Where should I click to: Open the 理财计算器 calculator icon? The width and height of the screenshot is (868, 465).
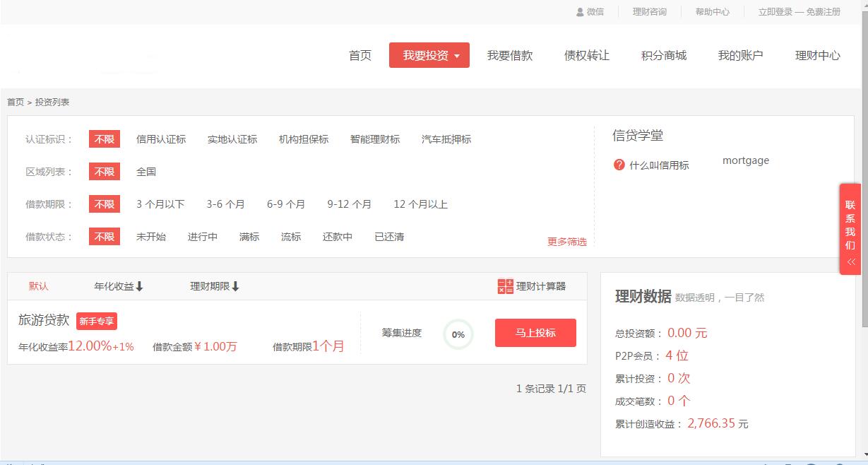click(505, 286)
